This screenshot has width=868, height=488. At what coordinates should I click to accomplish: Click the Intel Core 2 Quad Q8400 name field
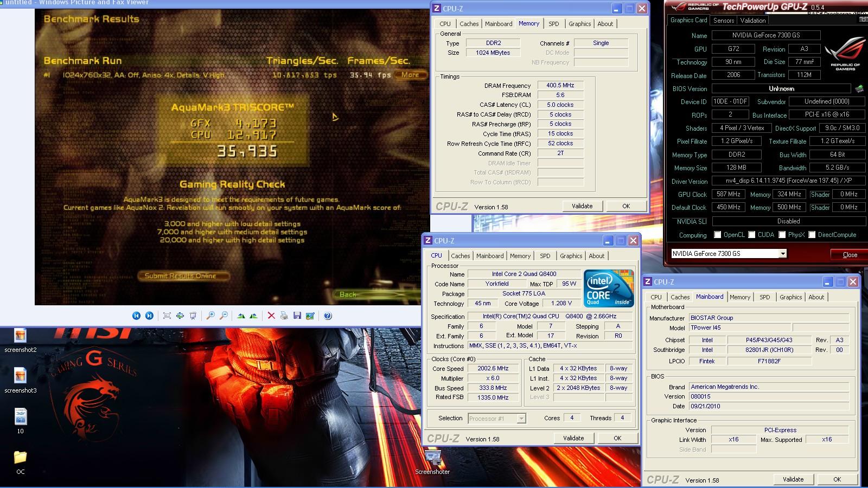coord(524,274)
